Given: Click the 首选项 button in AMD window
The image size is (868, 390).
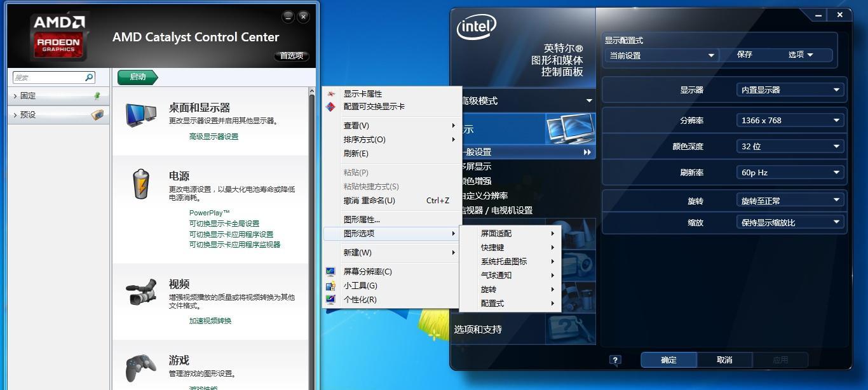Looking at the screenshot, I should coord(292,56).
